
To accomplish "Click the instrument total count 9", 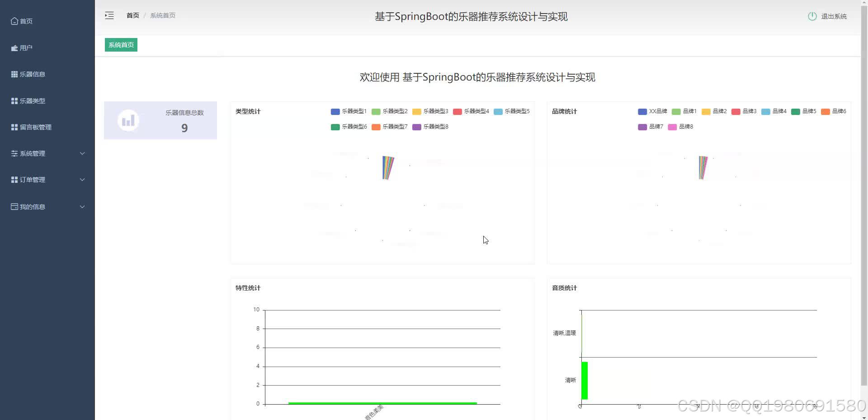I will [184, 128].
